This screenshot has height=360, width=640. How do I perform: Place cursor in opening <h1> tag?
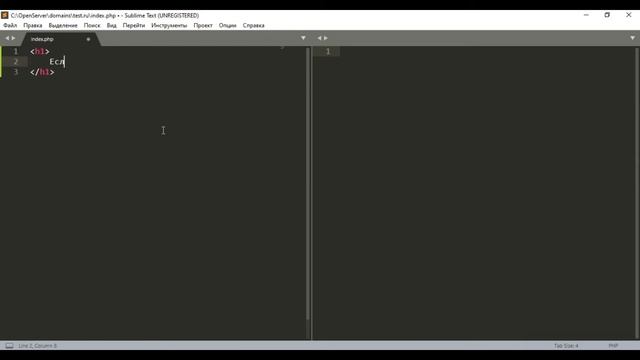[40, 51]
